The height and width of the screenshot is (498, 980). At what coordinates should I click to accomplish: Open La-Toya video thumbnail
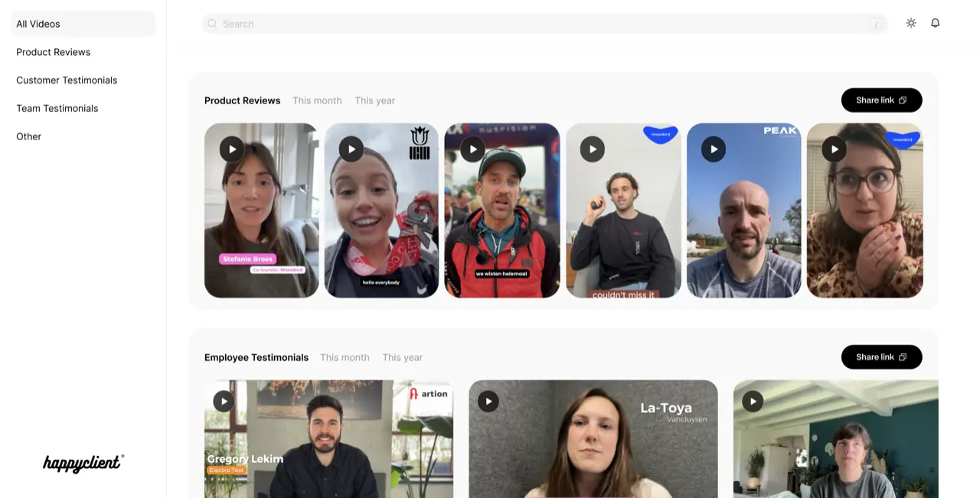coord(593,439)
